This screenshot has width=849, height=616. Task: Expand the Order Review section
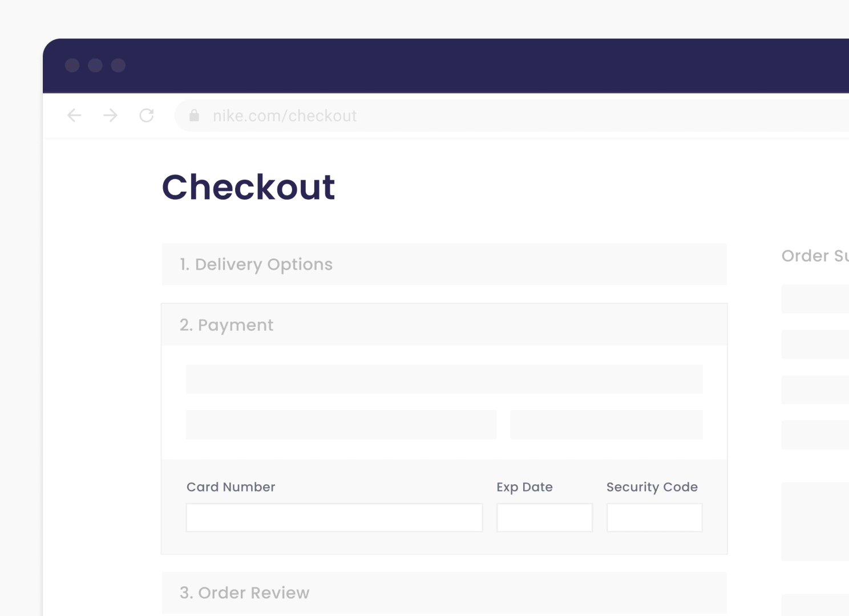[444, 593]
